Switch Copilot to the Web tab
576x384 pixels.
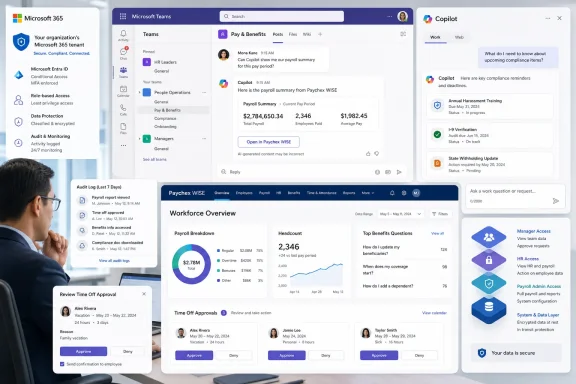459,37
